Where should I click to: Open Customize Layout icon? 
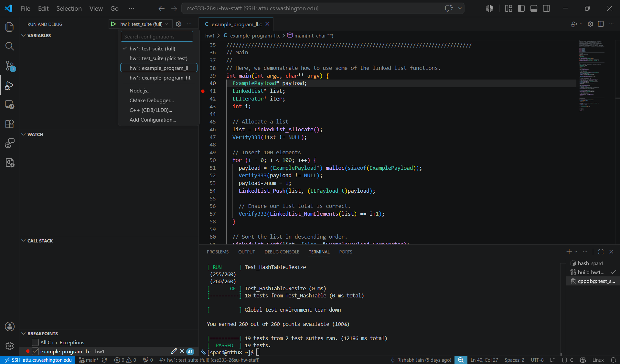(x=508, y=8)
